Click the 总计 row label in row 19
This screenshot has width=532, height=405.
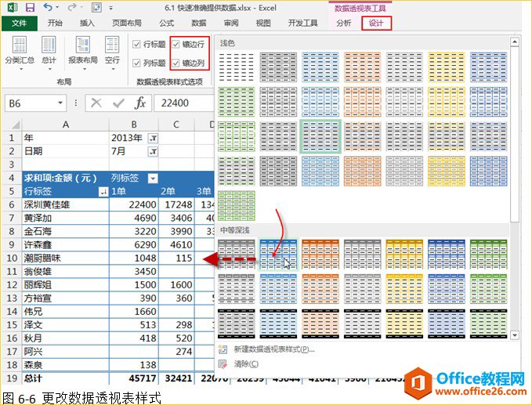click(66, 378)
